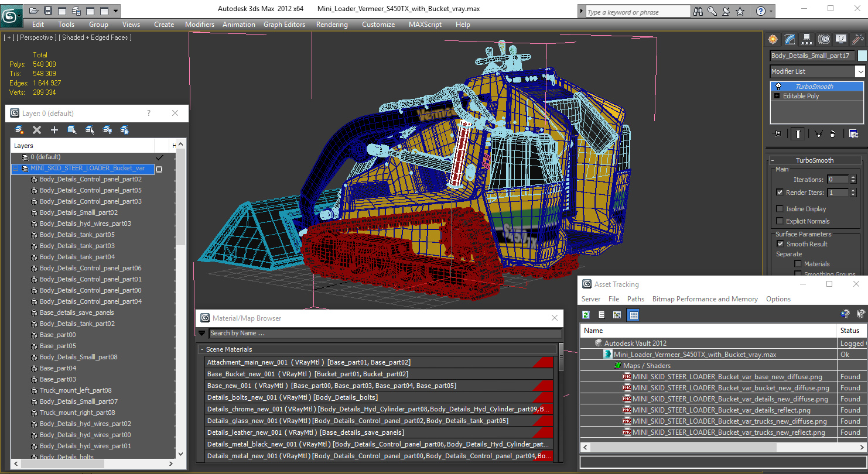Click Configure Modifier Sets icon

click(x=853, y=134)
